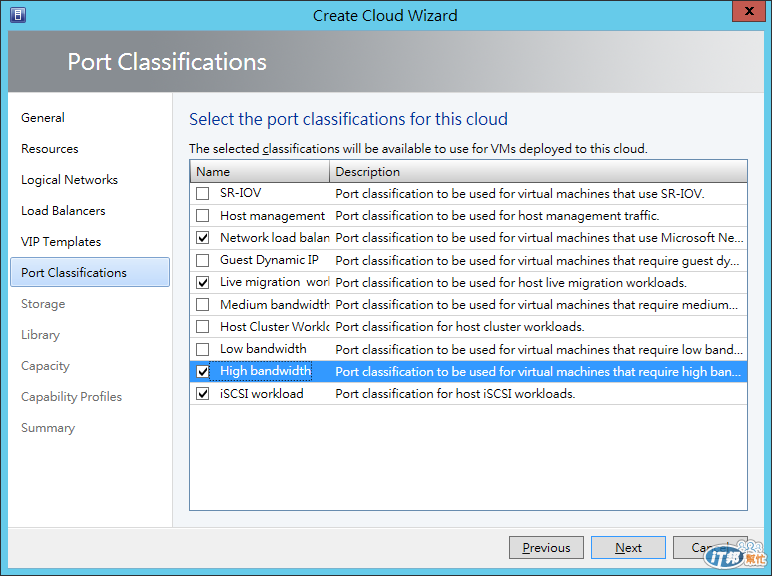The width and height of the screenshot is (772, 576).
Task: Click the Description column header
Action: click(538, 172)
